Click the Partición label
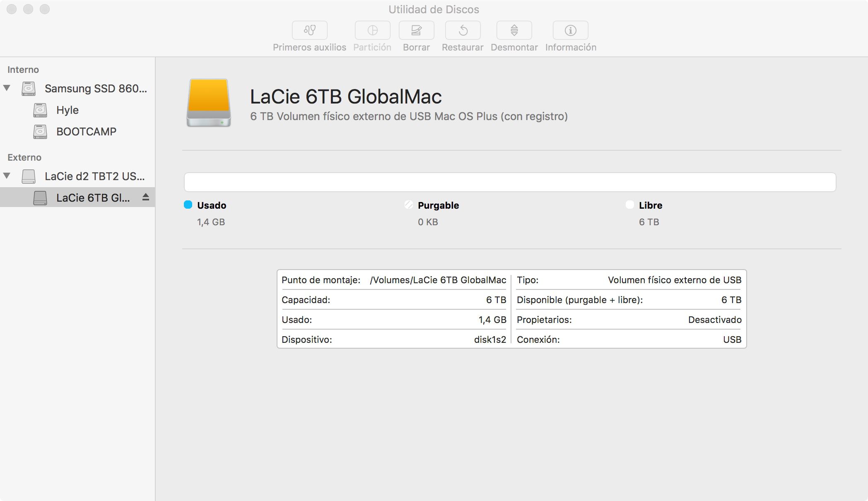Image resolution: width=868 pixels, height=501 pixels. (x=372, y=47)
